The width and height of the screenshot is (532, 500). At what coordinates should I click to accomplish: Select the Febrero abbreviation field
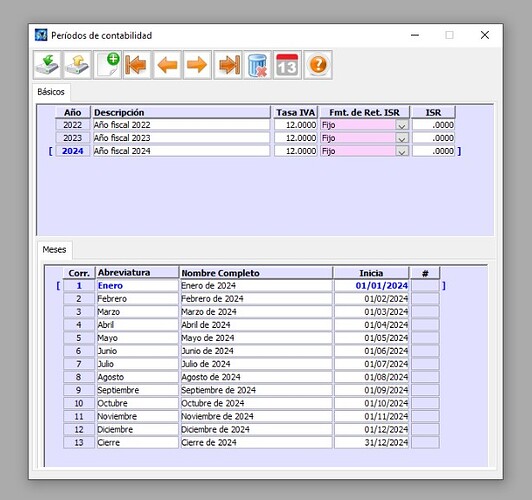[137, 299]
